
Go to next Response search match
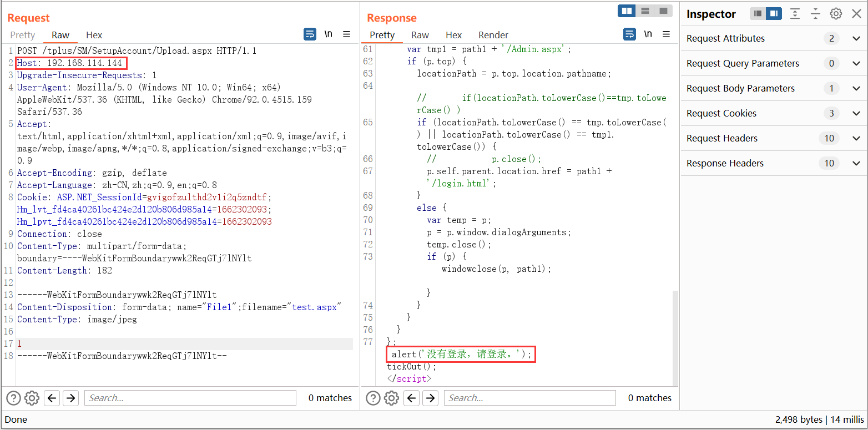click(x=430, y=398)
